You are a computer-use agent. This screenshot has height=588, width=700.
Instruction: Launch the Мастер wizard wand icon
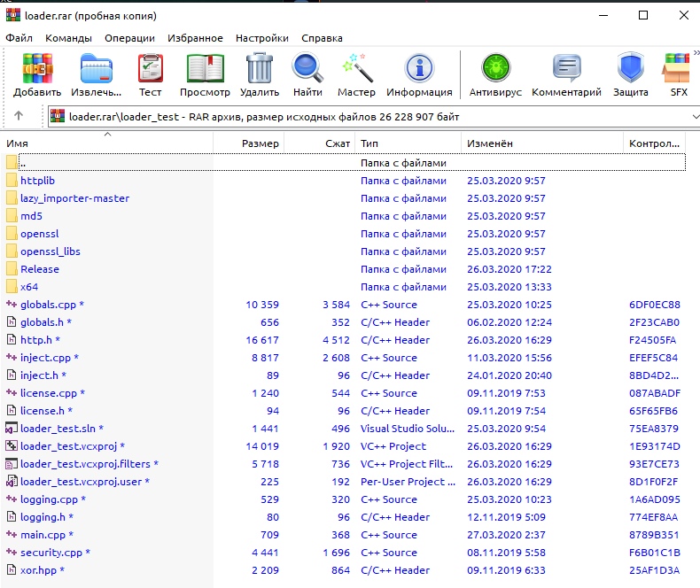[x=357, y=68]
